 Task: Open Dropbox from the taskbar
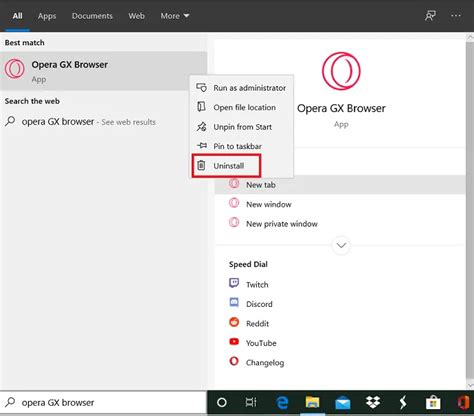(x=373, y=402)
